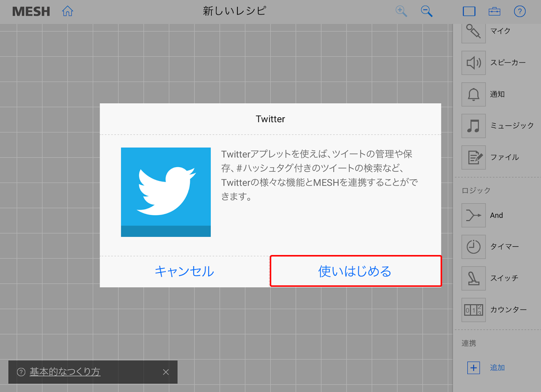This screenshot has height=392, width=541.
Task: Click the 新しいレシピ recipe title
Action: [x=235, y=11]
